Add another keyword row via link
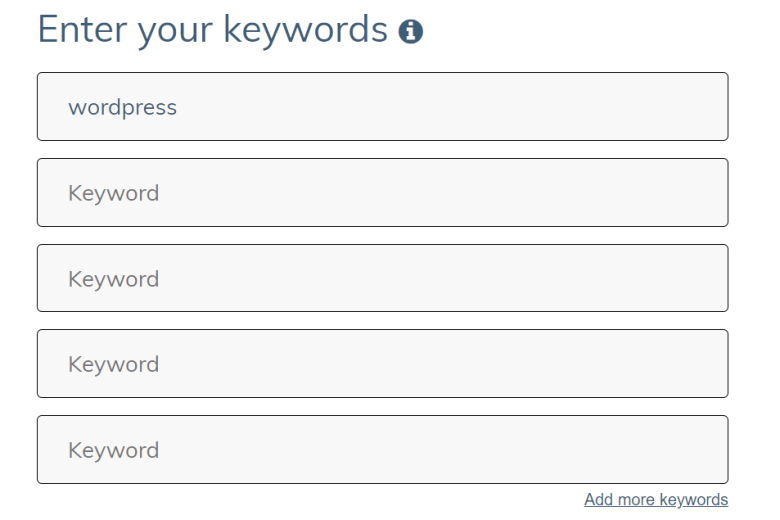This screenshot has height=520, width=780. [656, 499]
